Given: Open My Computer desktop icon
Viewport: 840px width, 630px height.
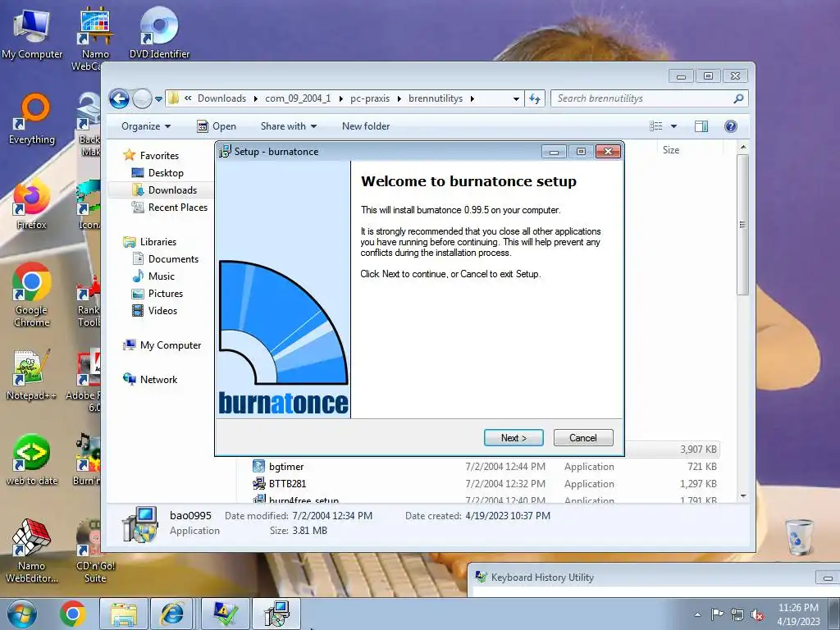Looking at the screenshot, I should tap(32, 34).
